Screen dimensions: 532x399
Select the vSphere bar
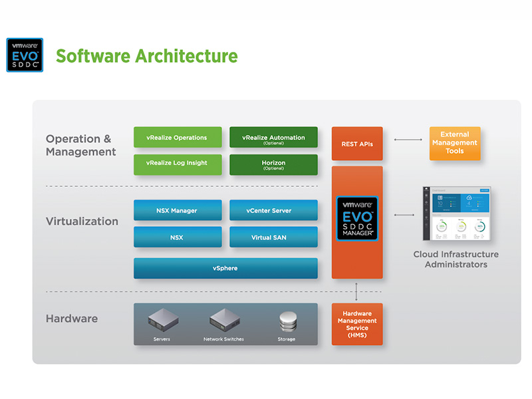click(x=225, y=269)
